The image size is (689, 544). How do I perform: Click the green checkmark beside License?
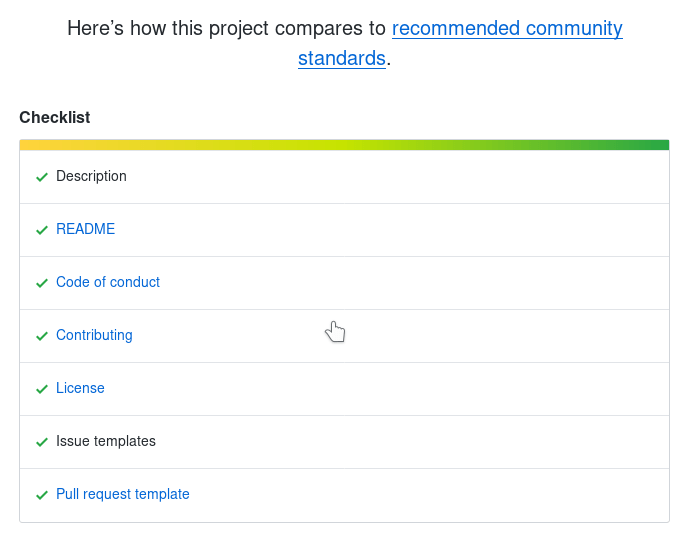(x=42, y=389)
